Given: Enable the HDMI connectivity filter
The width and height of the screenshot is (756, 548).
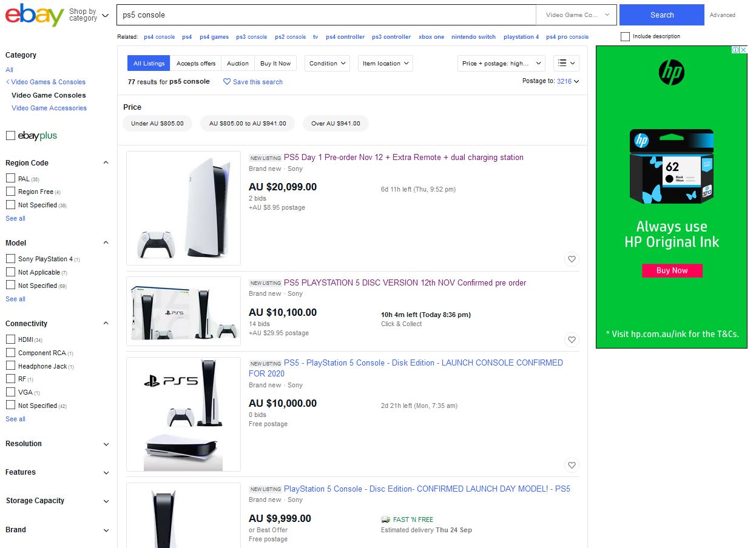Looking at the screenshot, I should pos(10,339).
